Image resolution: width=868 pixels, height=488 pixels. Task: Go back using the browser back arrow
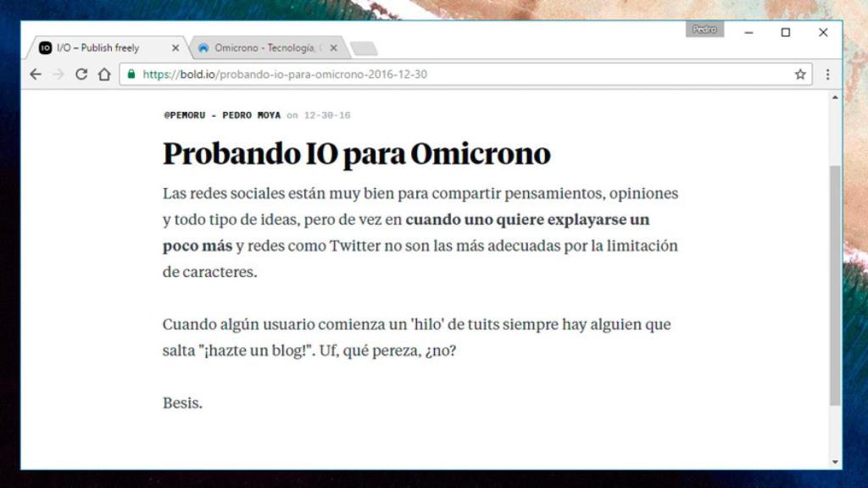coord(36,75)
